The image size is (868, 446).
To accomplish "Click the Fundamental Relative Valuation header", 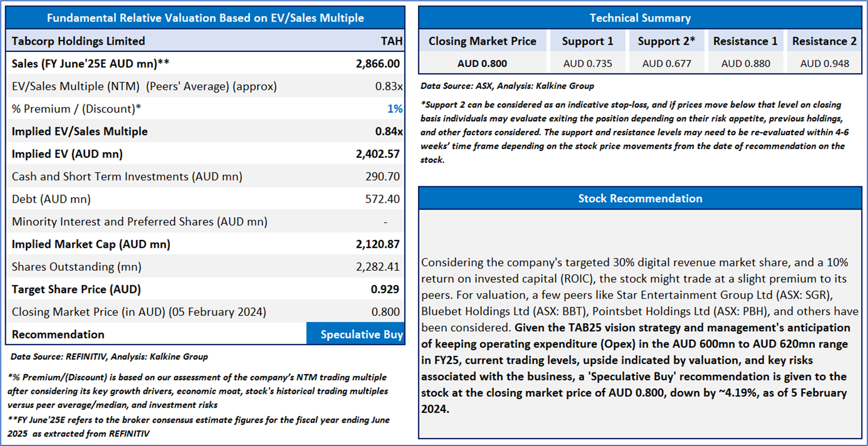I will 205,18.
